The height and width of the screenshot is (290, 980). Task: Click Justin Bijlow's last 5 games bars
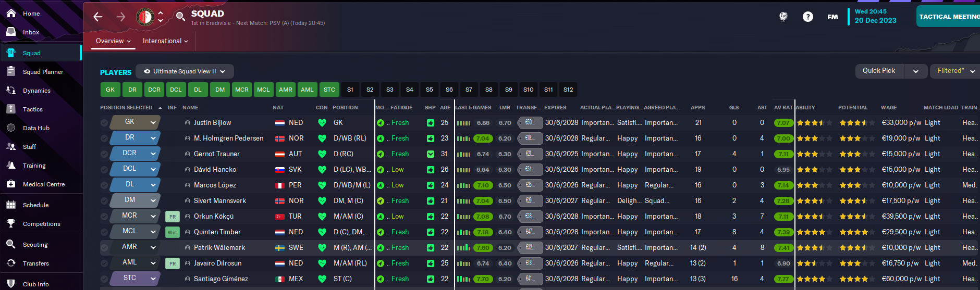[x=463, y=123]
